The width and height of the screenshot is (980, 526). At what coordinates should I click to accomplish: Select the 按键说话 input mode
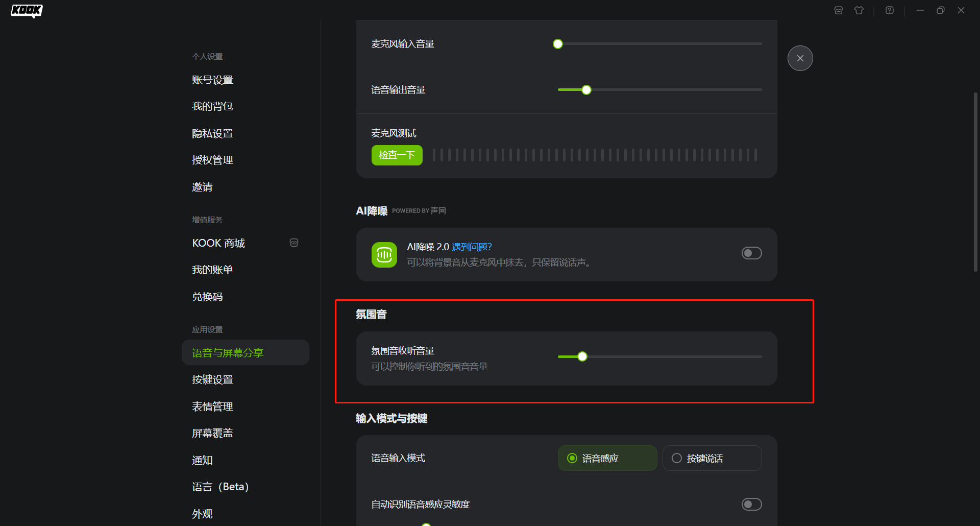[712, 458]
